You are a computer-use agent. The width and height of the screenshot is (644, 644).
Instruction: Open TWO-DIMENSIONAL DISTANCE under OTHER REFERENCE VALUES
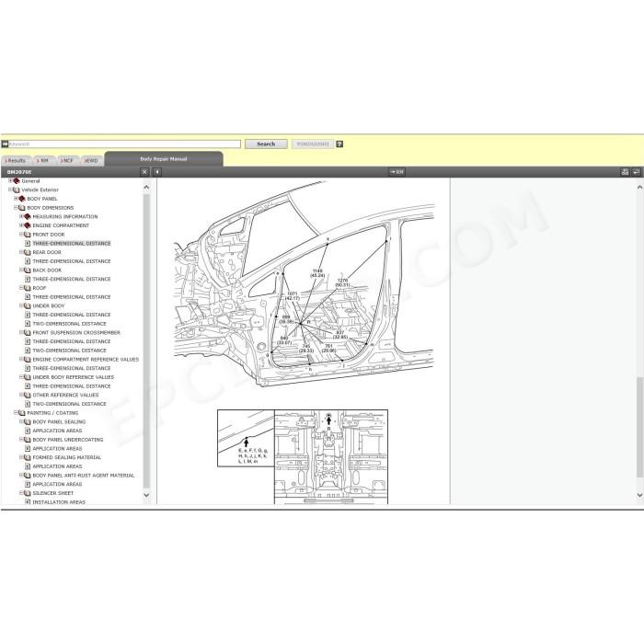click(69, 404)
